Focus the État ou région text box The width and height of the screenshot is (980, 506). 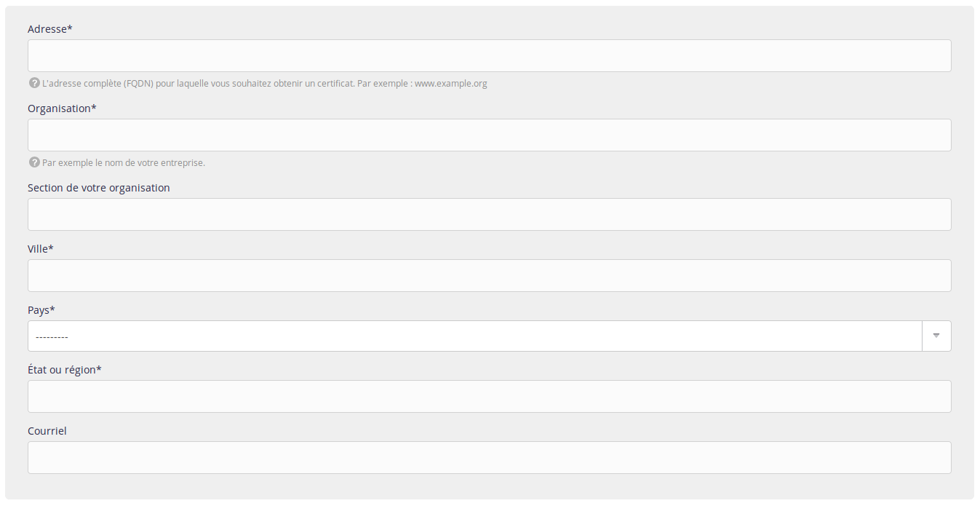pyautogui.click(x=490, y=396)
